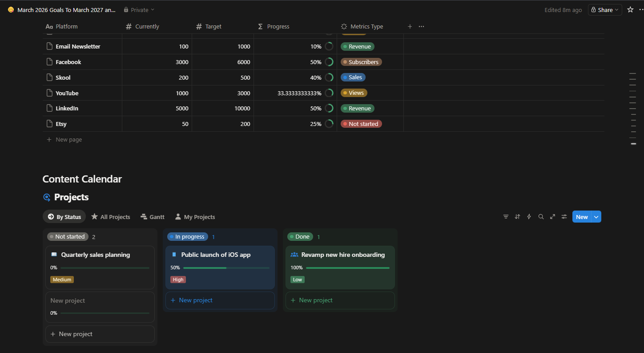Add new project under Done column
The height and width of the screenshot is (353, 644).
[340, 300]
